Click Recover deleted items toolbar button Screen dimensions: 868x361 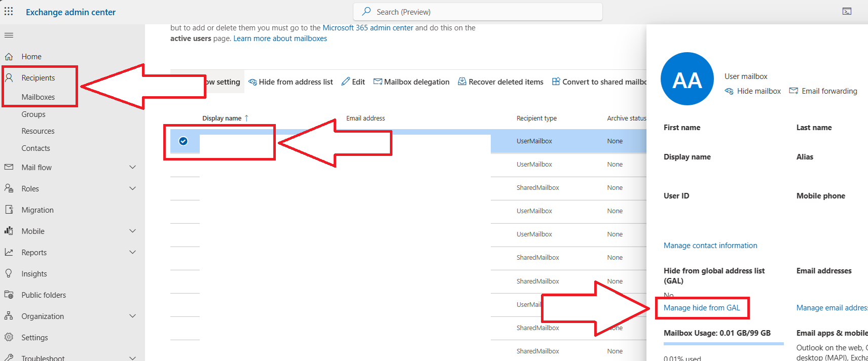pos(500,82)
